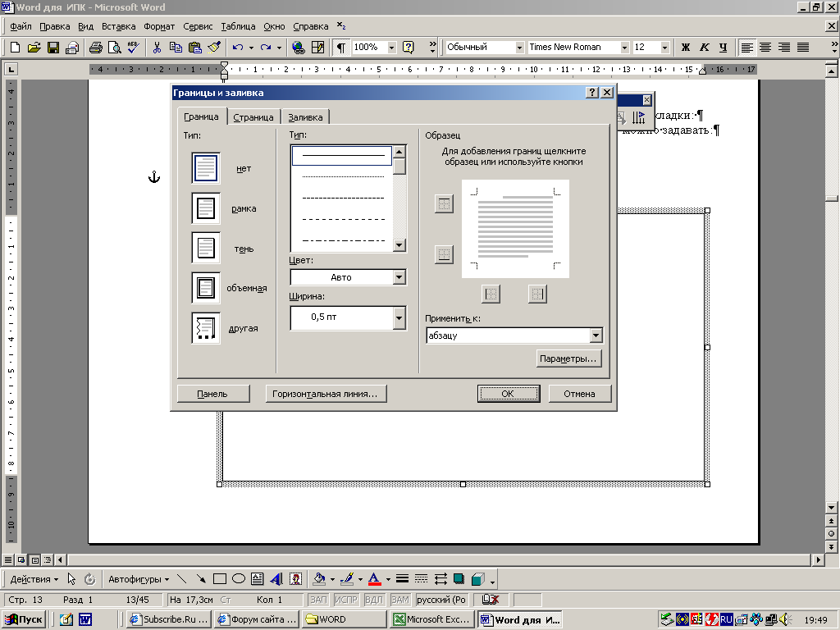
Task: Apply fill color bucket
Action: [x=319, y=578]
